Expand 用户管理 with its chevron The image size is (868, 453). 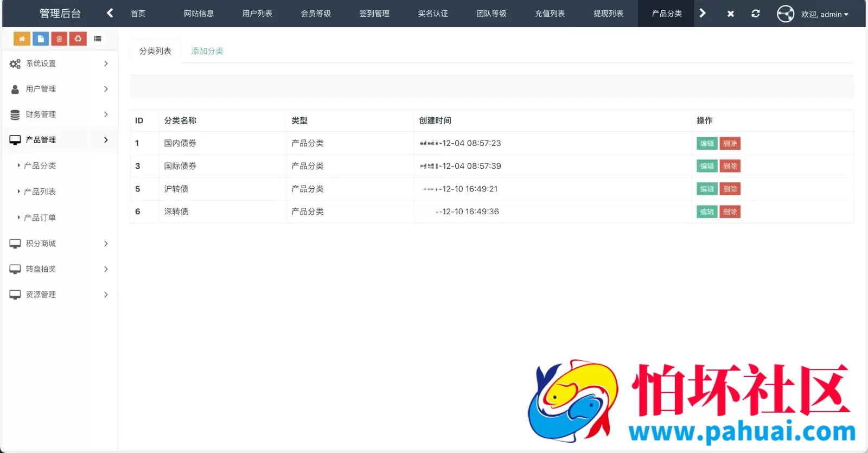106,89
